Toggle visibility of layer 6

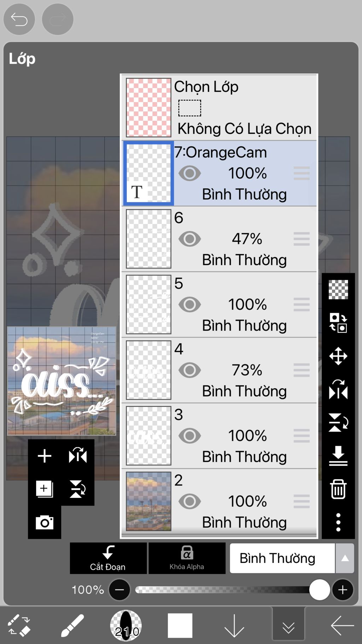click(x=189, y=239)
